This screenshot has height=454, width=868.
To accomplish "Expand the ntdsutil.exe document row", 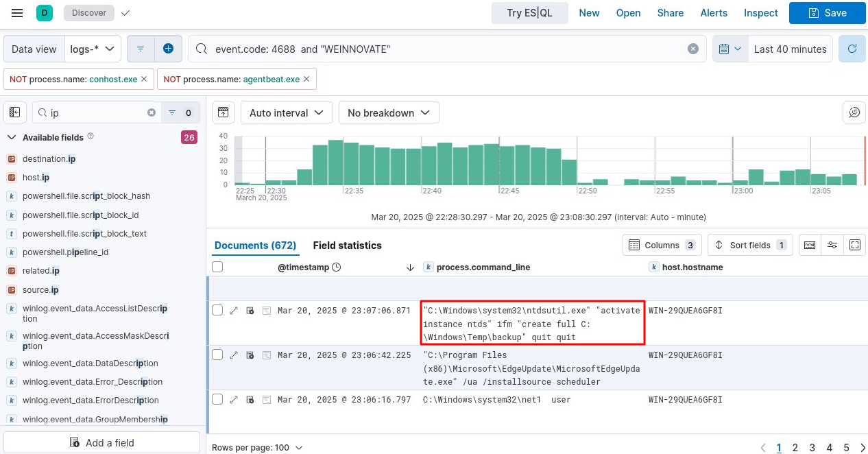I will pyautogui.click(x=234, y=311).
